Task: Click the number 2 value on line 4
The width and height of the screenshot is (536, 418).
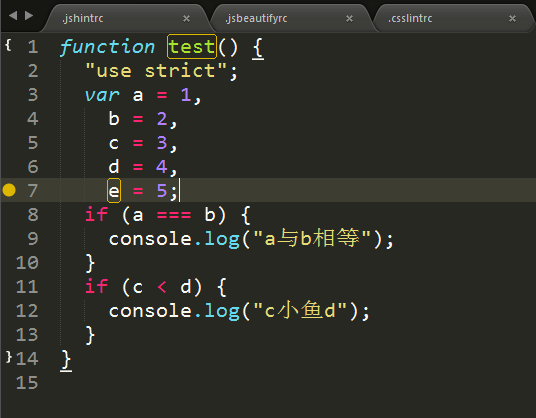Action: [x=162, y=119]
